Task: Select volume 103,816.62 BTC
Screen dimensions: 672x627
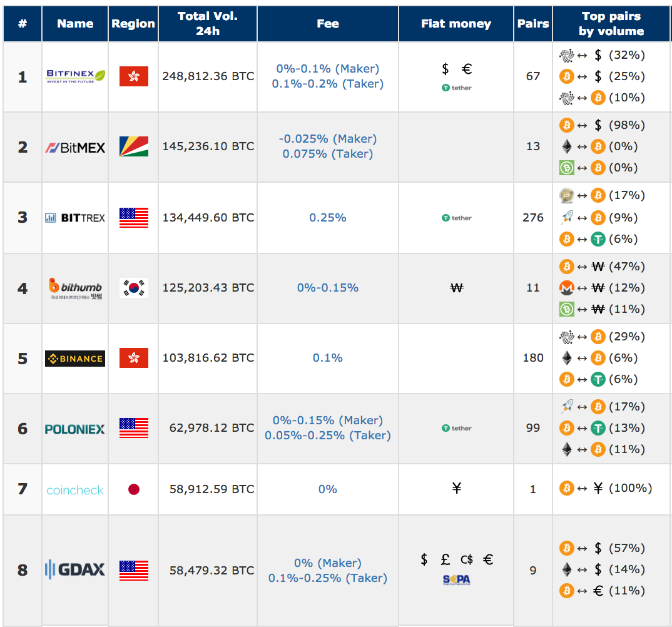Action: coord(208,358)
